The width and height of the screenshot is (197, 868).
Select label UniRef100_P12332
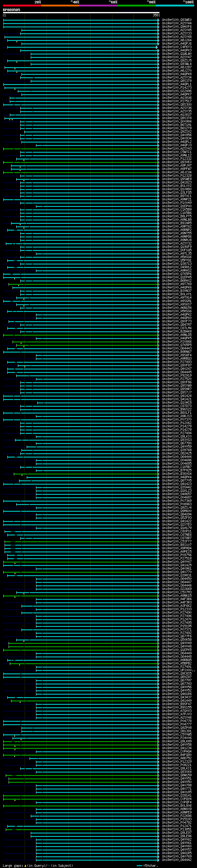pyautogui.click(x=177, y=159)
